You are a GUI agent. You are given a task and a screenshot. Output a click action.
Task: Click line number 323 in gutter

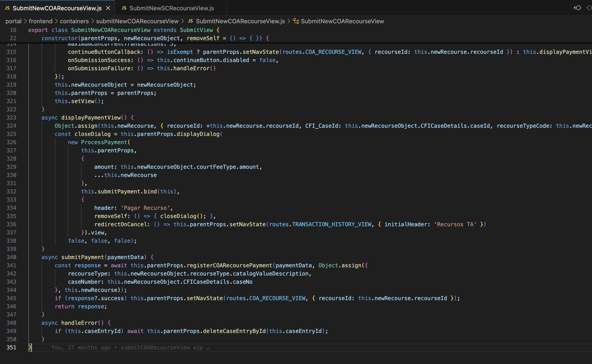click(x=11, y=117)
